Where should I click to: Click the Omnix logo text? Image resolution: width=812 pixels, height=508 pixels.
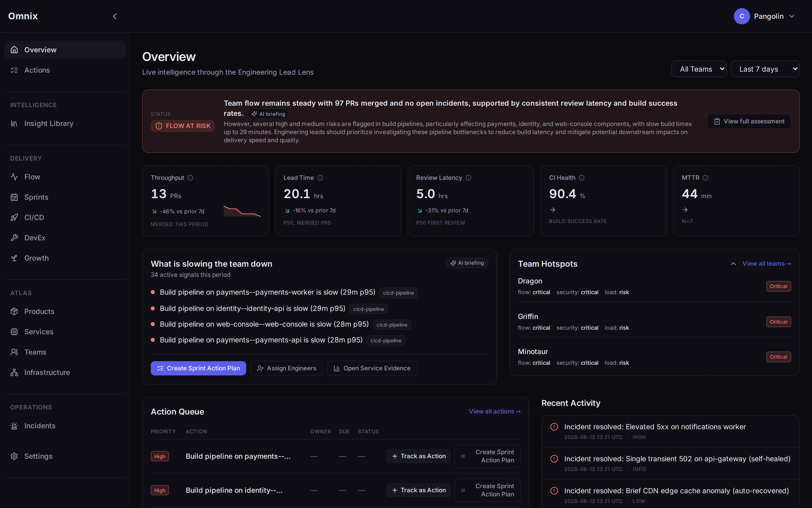[x=23, y=16]
